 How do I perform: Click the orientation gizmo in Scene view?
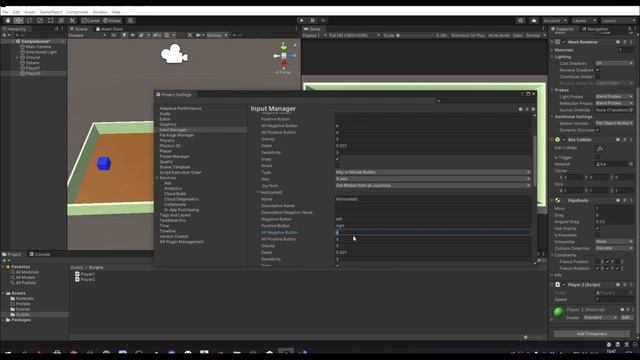284,56
